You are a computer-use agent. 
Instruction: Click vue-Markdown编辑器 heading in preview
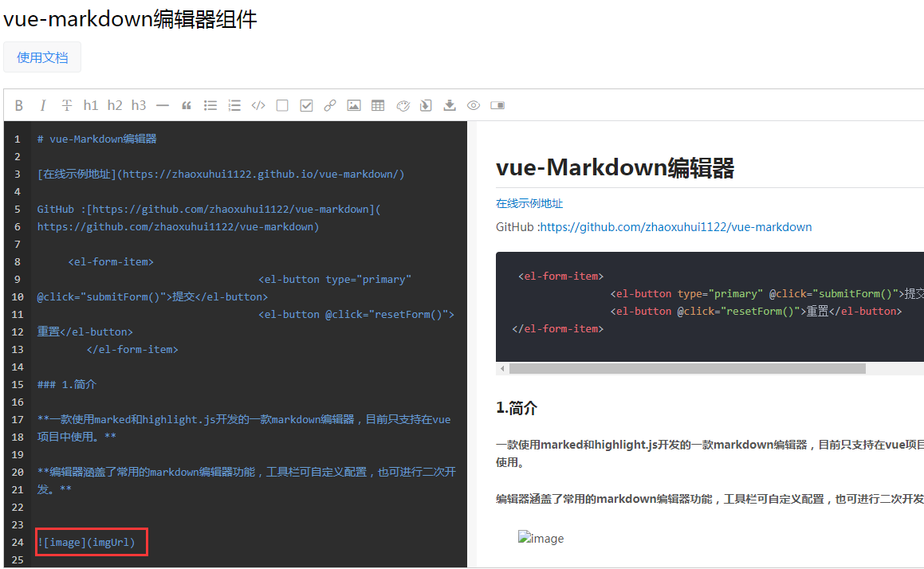615,168
